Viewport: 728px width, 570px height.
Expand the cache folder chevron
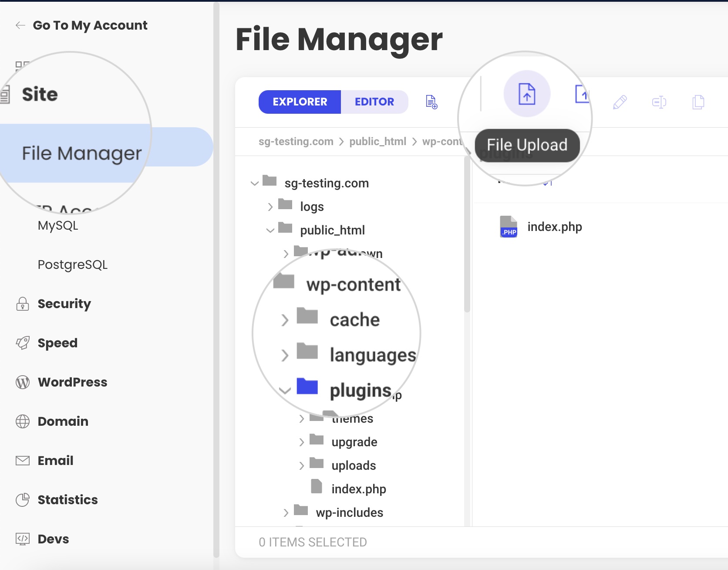click(285, 320)
